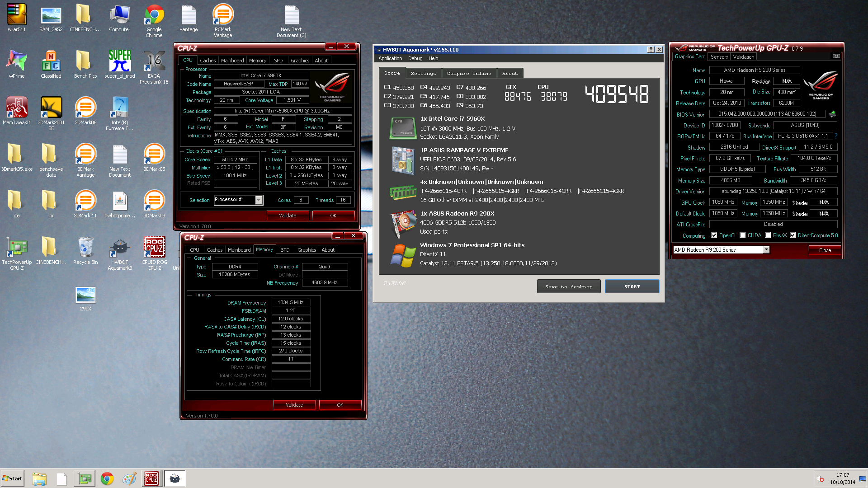Launch super_pi_mod desktop icon
This screenshot has height=488, width=868.
point(120,64)
